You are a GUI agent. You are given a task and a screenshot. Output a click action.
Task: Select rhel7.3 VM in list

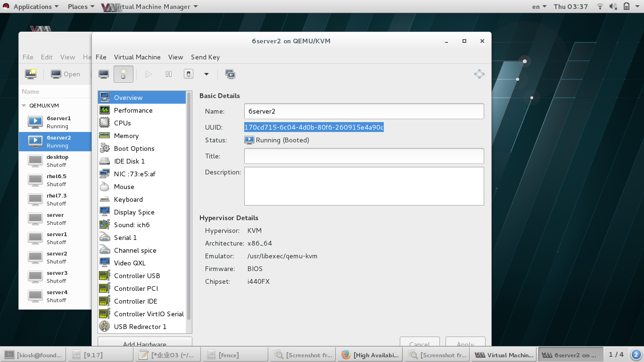[x=55, y=199]
